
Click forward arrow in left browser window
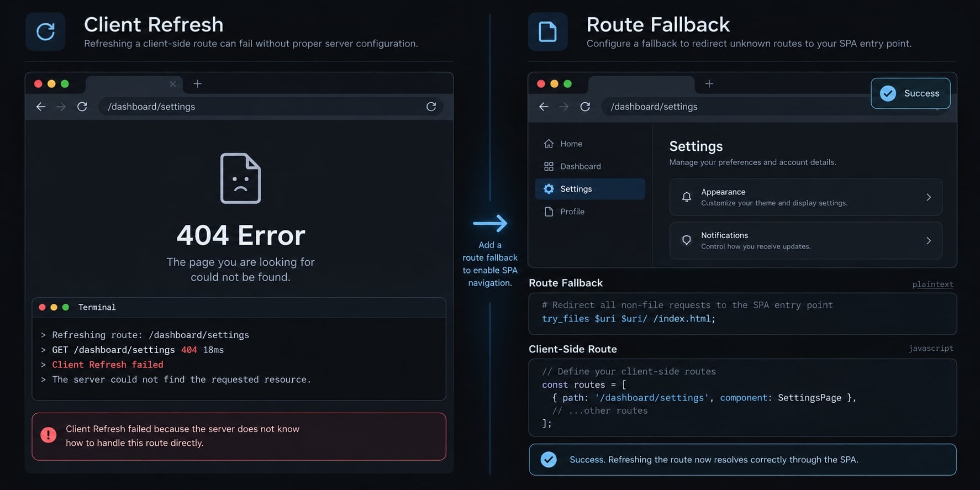[x=61, y=107]
